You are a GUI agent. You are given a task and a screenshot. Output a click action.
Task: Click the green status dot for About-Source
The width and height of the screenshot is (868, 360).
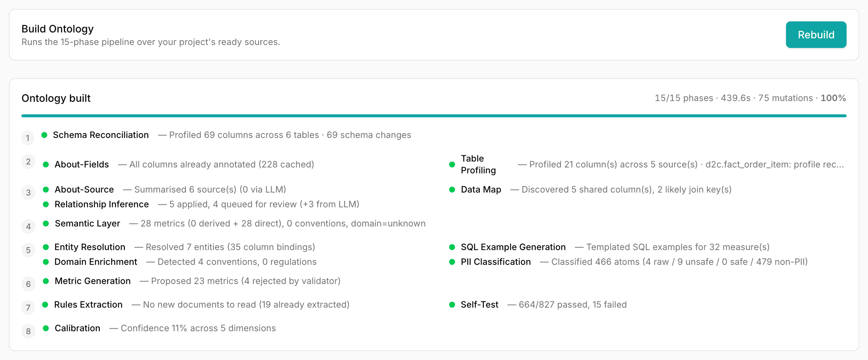(46, 190)
